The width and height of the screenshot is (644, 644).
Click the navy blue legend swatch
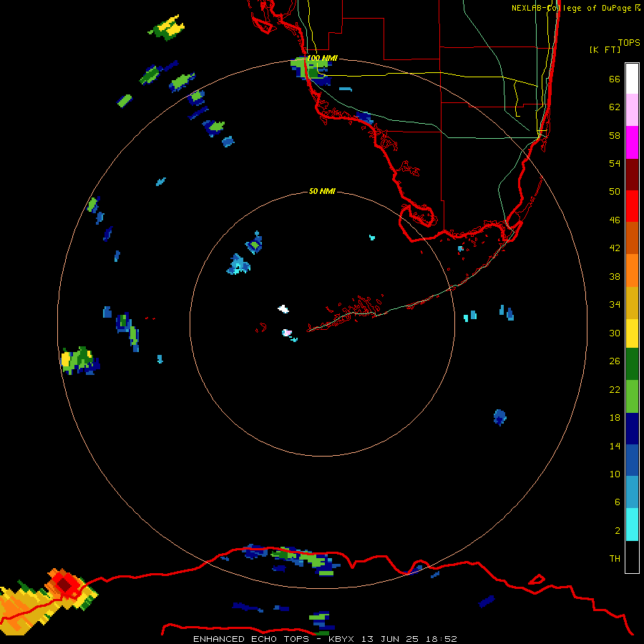point(632,429)
